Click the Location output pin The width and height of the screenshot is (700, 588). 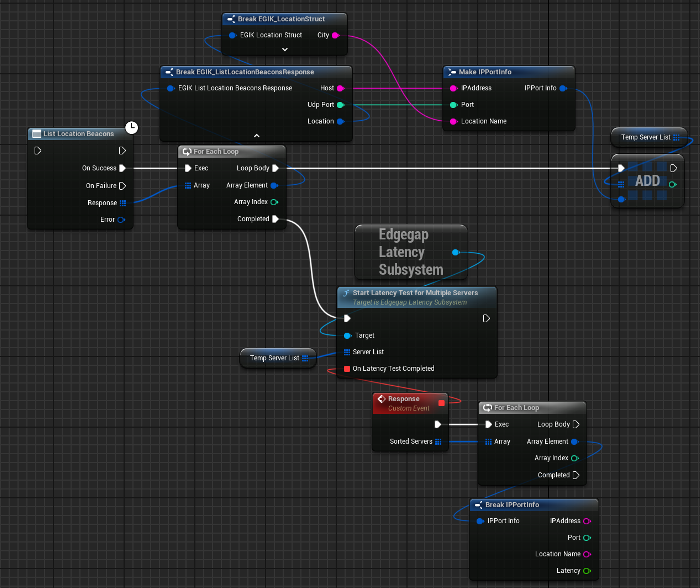point(341,121)
